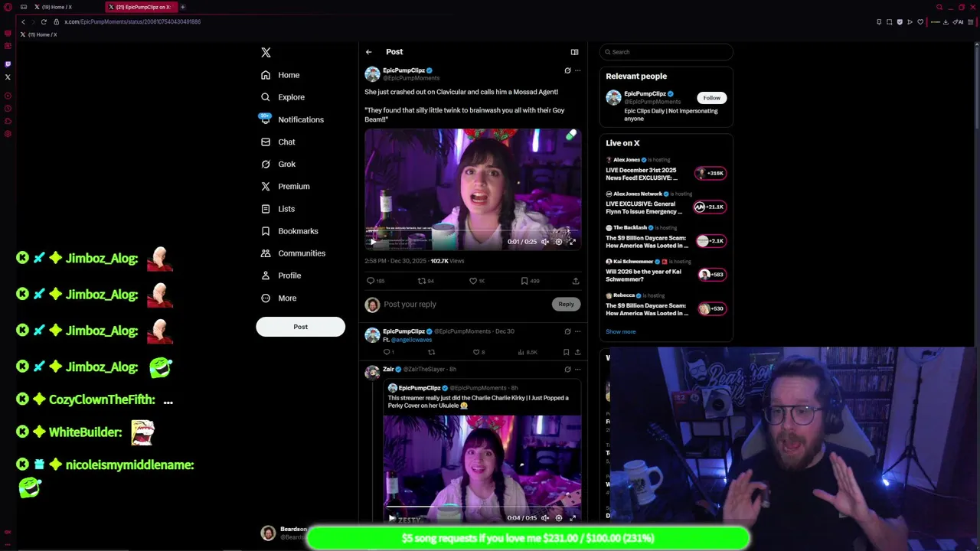This screenshot has height=551, width=980.
Task: Open a new browser tab
Action: click(183, 7)
